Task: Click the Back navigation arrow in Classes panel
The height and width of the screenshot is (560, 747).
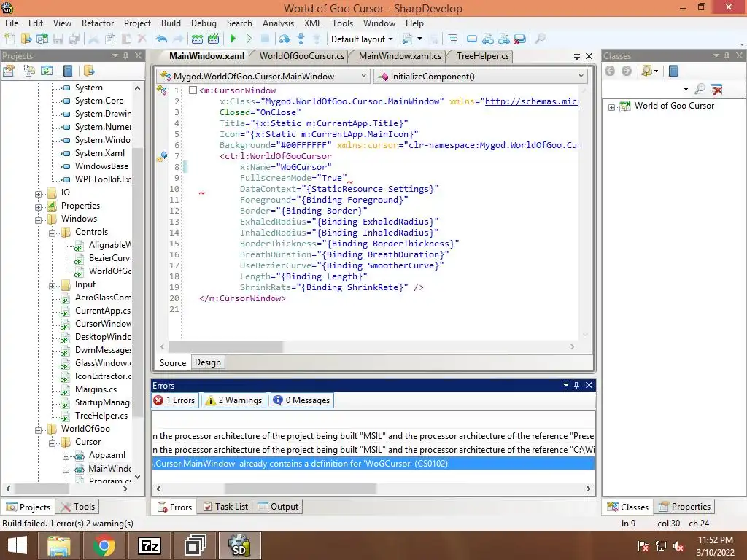Action: click(610, 71)
